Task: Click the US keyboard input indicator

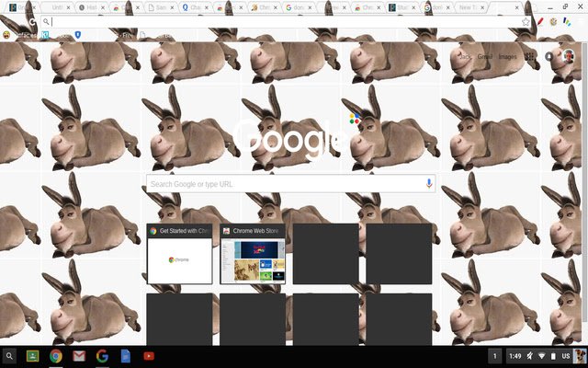Action: [566, 356]
